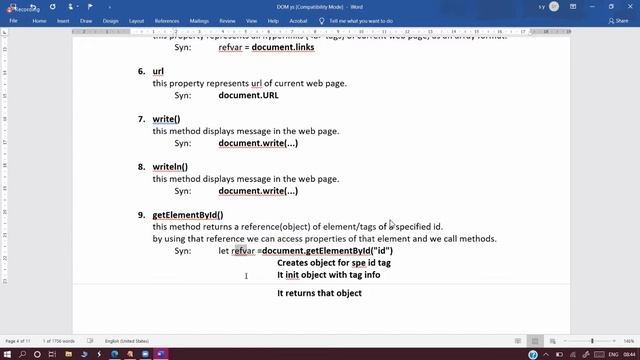
Task: Click the zoom percentage level
Action: click(x=629, y=341)
